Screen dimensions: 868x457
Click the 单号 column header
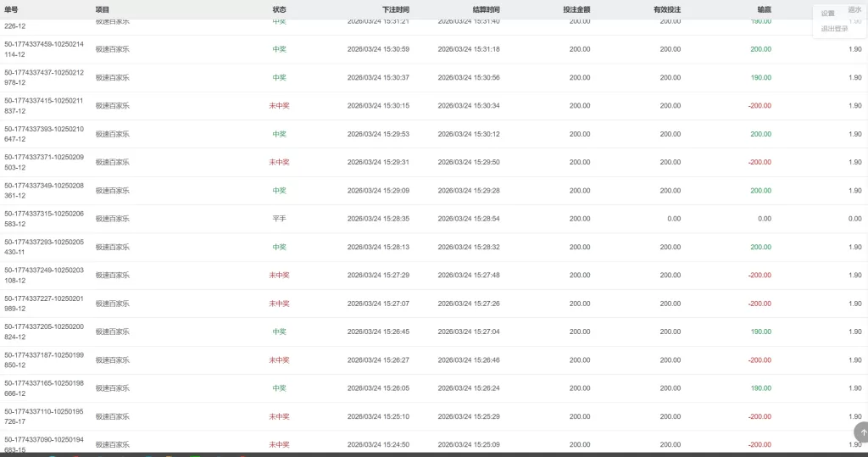point(10,9)
